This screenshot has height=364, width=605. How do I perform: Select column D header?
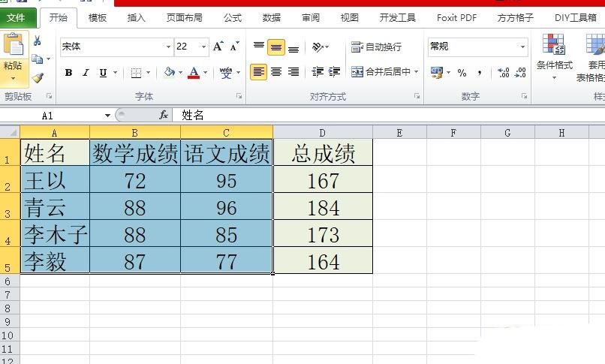323,133
